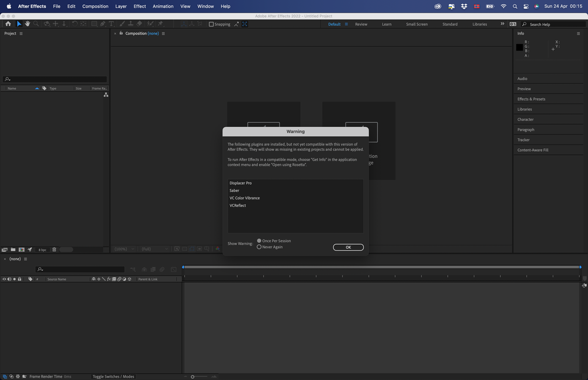Click the shy switch column header
Image resolution: width=588 pixels, height=380 pixels.
tap(94, 279)
